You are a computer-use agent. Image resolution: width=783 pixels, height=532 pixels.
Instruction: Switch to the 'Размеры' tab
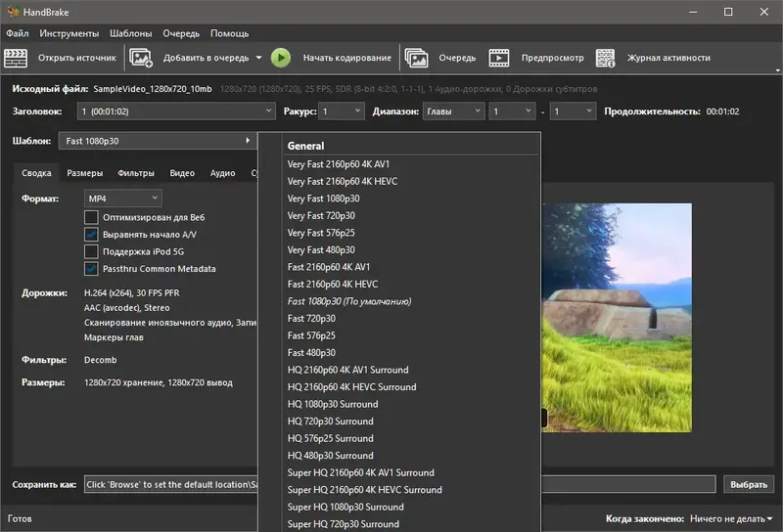85,173
